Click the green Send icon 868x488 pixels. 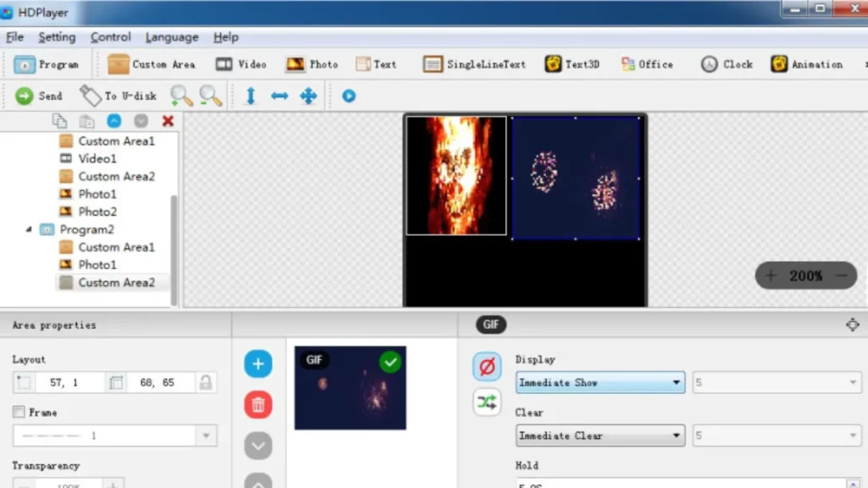[25, 96]
